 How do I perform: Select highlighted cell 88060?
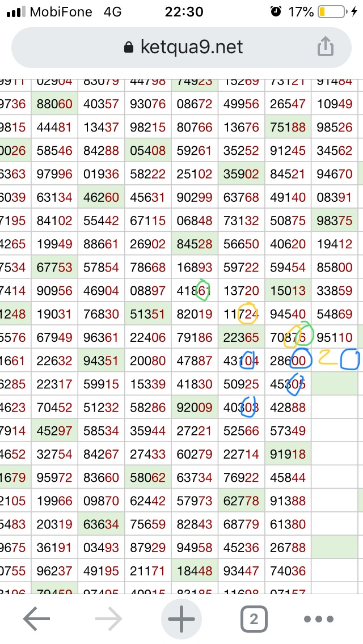pyautogui.click(x=54, y=104)
